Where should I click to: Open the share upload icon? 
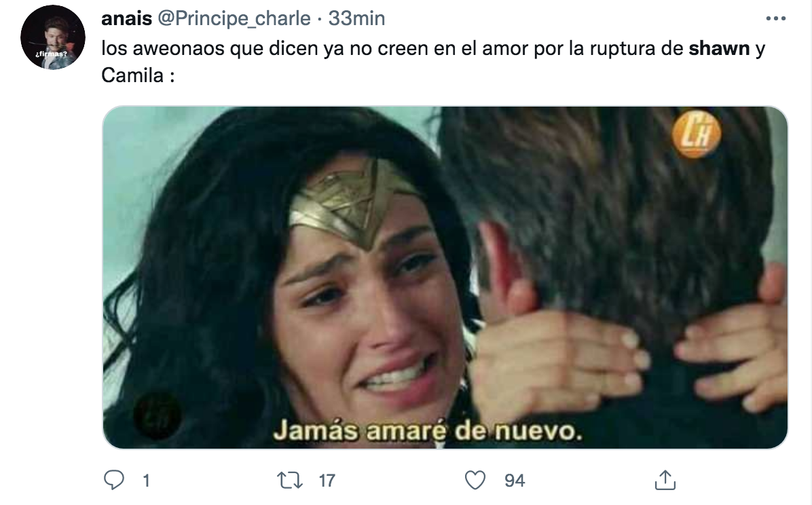click(665, 480)
